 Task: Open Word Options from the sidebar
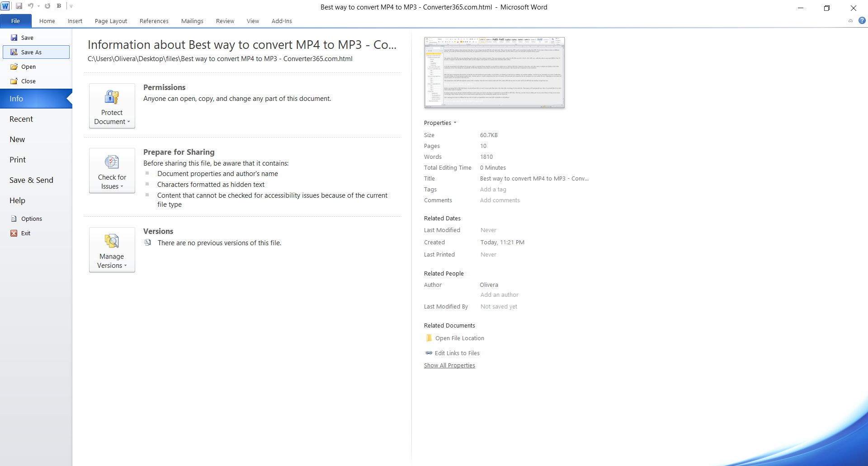[x=31, y=219]
